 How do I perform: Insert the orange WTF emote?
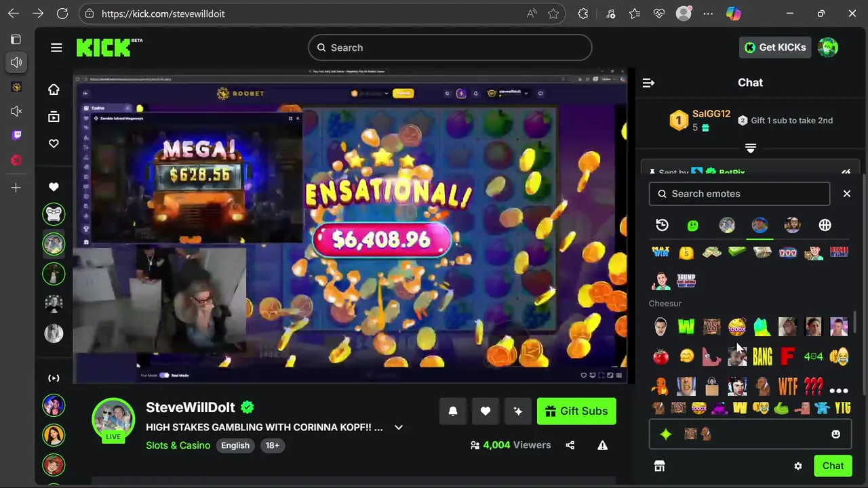[787, 386]
